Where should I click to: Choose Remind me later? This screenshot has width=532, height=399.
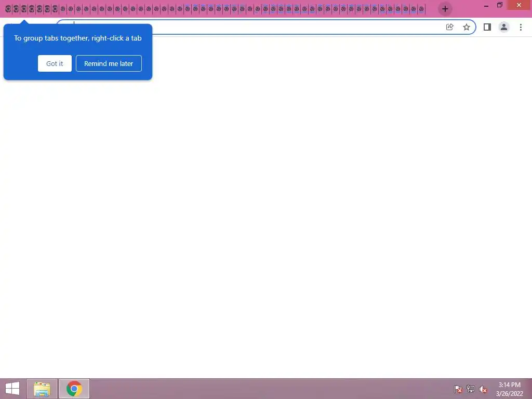click(x=109, y=63)
